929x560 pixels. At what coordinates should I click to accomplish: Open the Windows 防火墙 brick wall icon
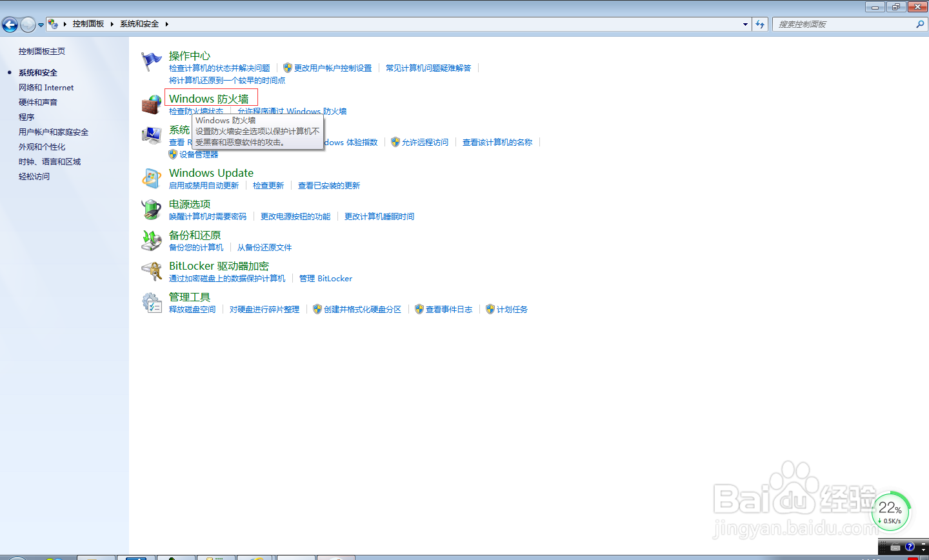(x=151, y=103)
